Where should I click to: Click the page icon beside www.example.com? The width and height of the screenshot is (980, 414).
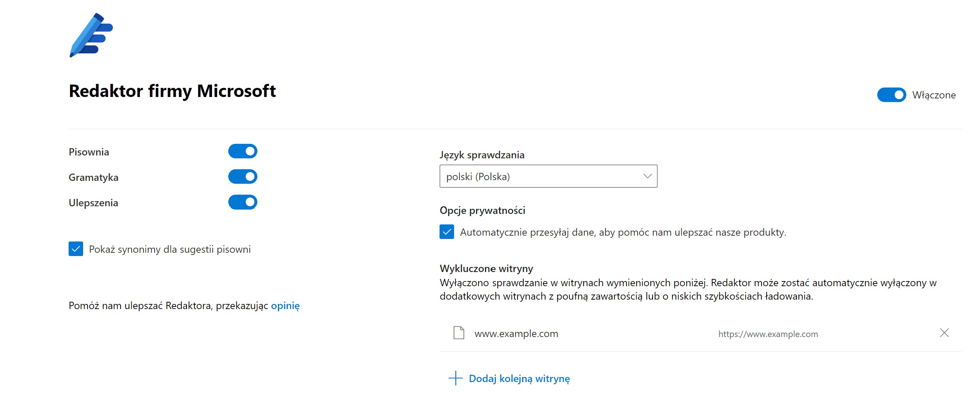coord(459,333)
